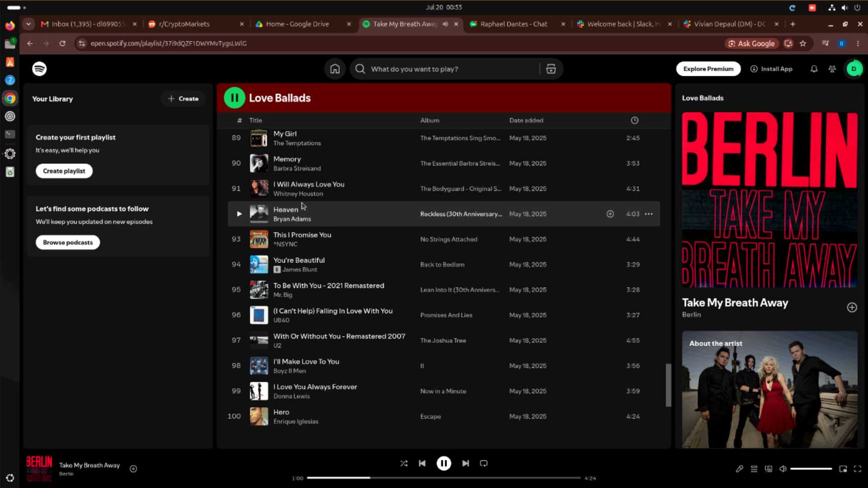Image resolution: width=868 pixels, height=488 pixels.
Task: Switch to the Vivian Depaul DM tab
Action: click(731, 24)
